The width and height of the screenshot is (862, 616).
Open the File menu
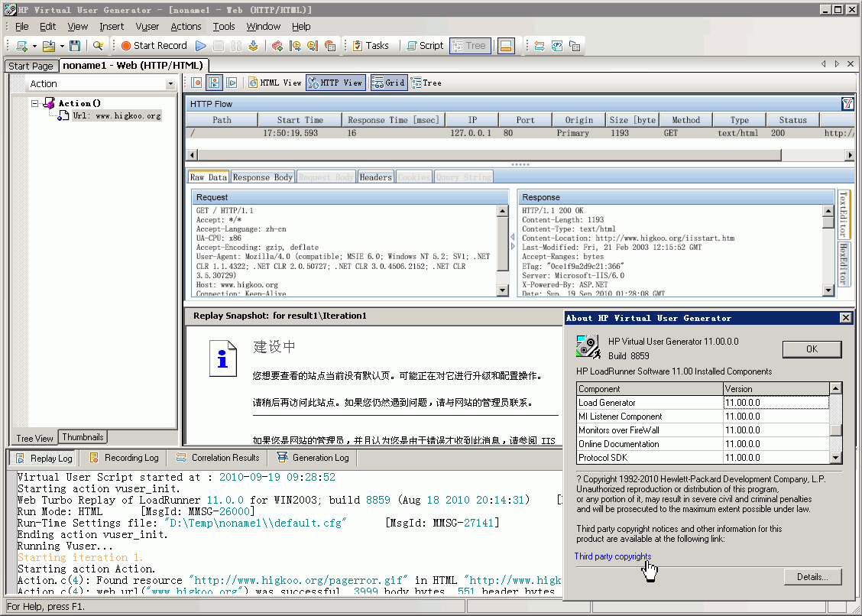pyautogui.click(x=22, y=27)
